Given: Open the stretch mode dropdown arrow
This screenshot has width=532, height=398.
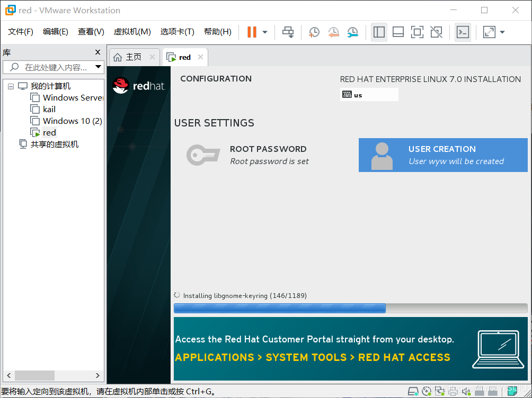Looking at the screenshot, I should (502, 32).
